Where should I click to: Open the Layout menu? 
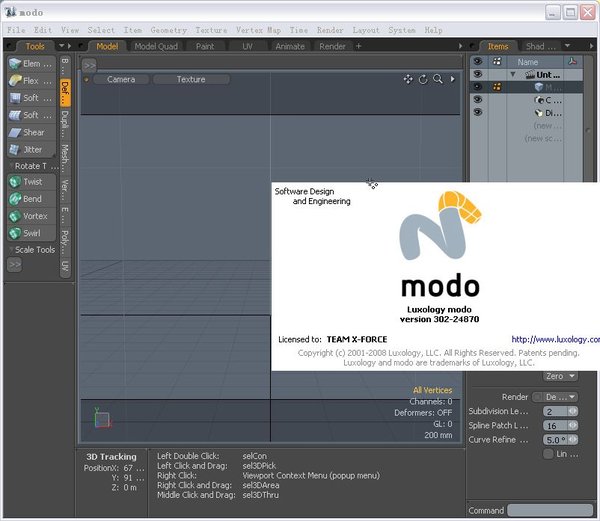pyautogui.click(x=366, y=30)
